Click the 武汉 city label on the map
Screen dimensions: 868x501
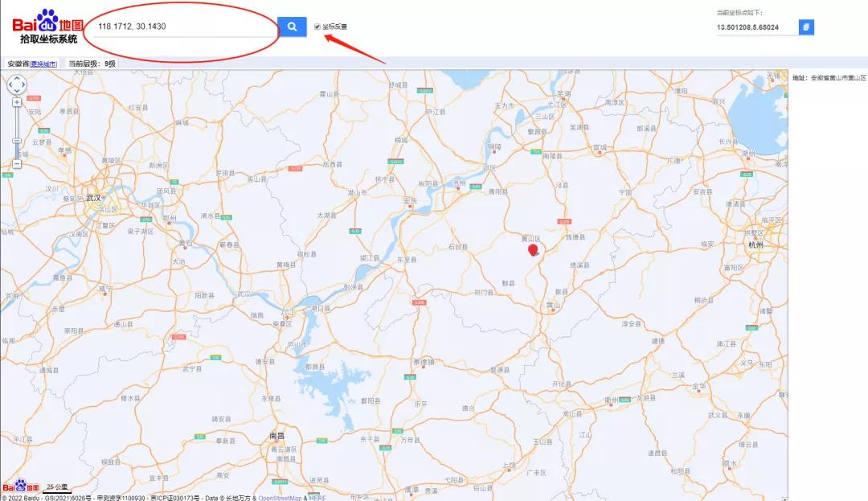[93, 198]
